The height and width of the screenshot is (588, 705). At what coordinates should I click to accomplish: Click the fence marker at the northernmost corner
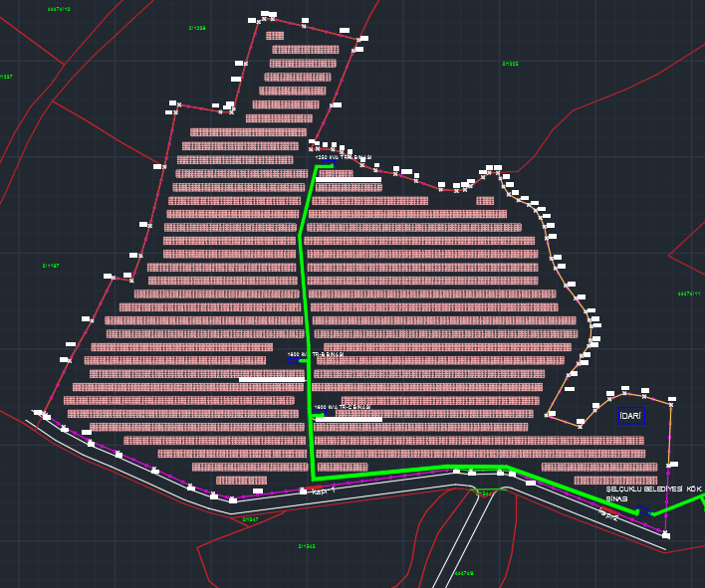point(266,15)
